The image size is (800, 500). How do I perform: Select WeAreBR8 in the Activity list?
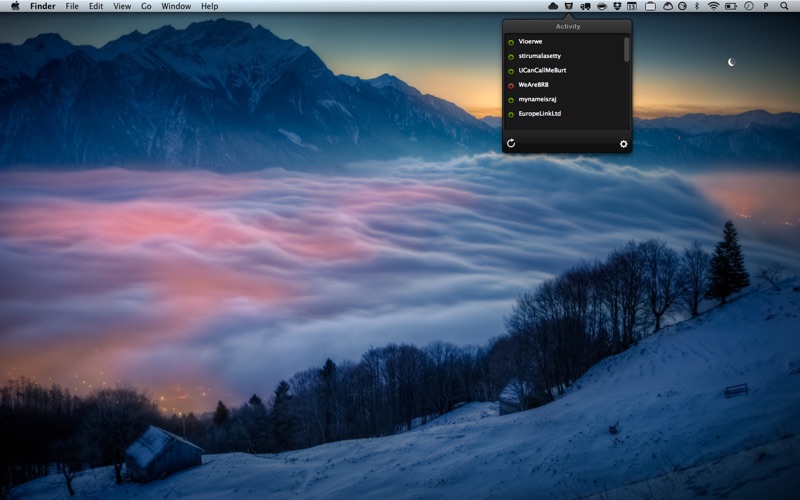533,85
